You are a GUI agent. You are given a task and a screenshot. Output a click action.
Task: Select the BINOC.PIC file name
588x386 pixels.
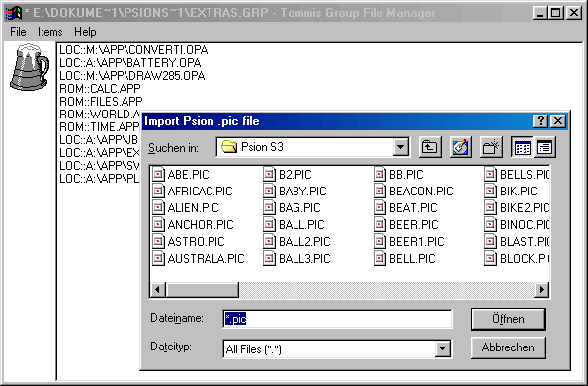pyautogui.click(x=525, y=224)
